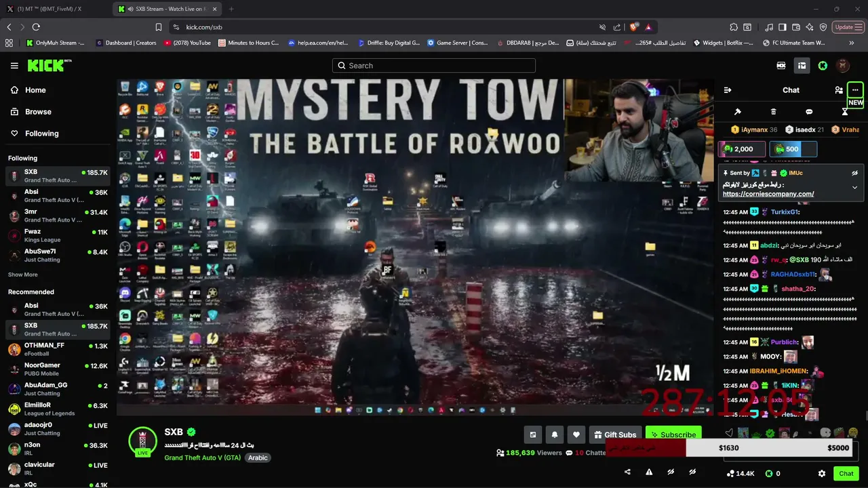Click the 2,000 gift goal progress bar
Image resolution: width=868 pixels, height=488 pixels.
coord(742,149)
